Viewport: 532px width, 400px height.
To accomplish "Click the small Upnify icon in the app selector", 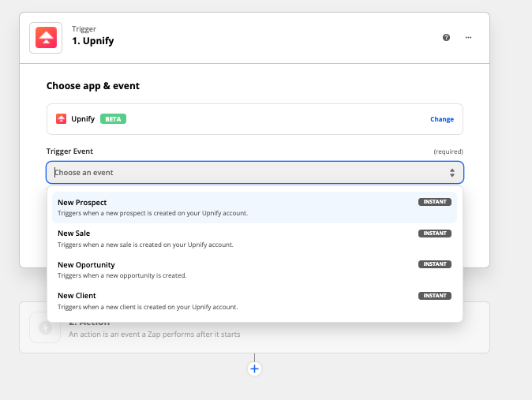I will 61,119.
